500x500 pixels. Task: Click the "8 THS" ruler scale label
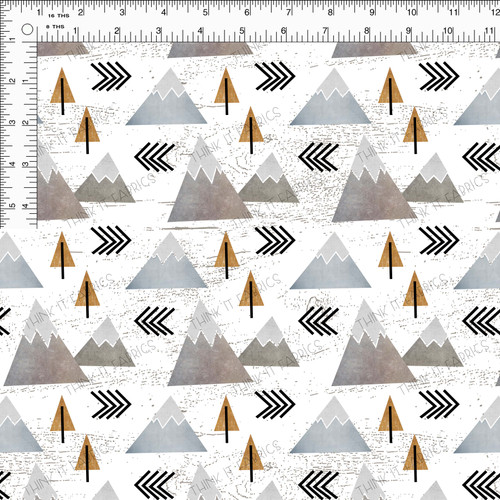pyautogui.click(x=55, y=27)
